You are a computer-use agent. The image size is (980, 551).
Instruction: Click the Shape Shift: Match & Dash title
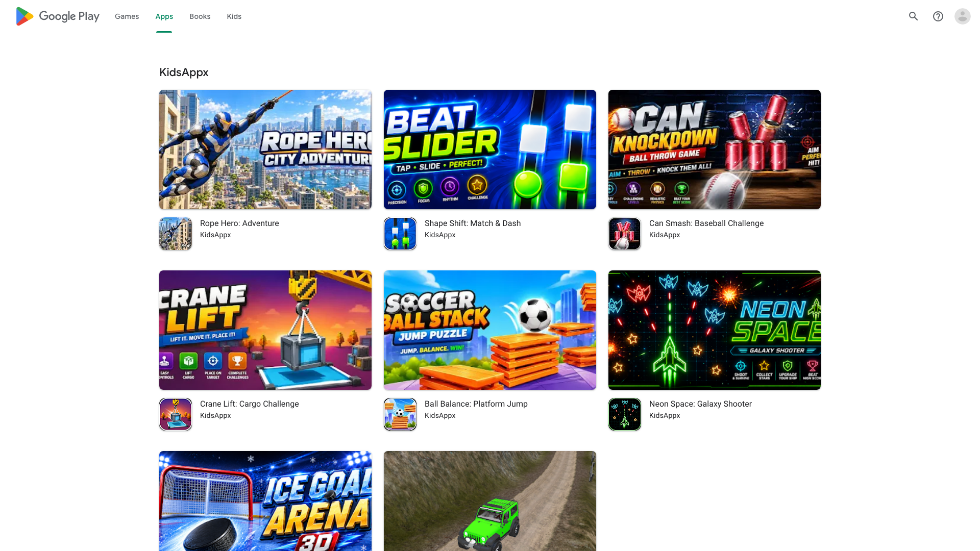click(473, 223)
